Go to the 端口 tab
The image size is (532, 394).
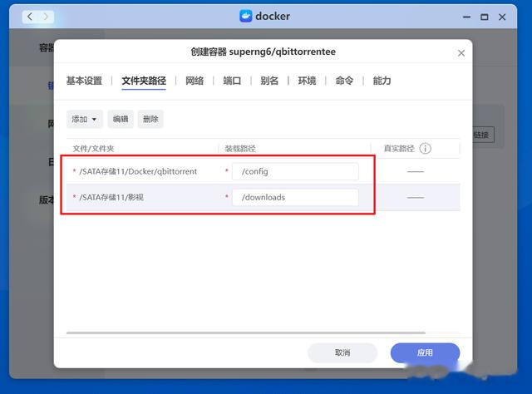pyautogui.click(x=232, y=81)
